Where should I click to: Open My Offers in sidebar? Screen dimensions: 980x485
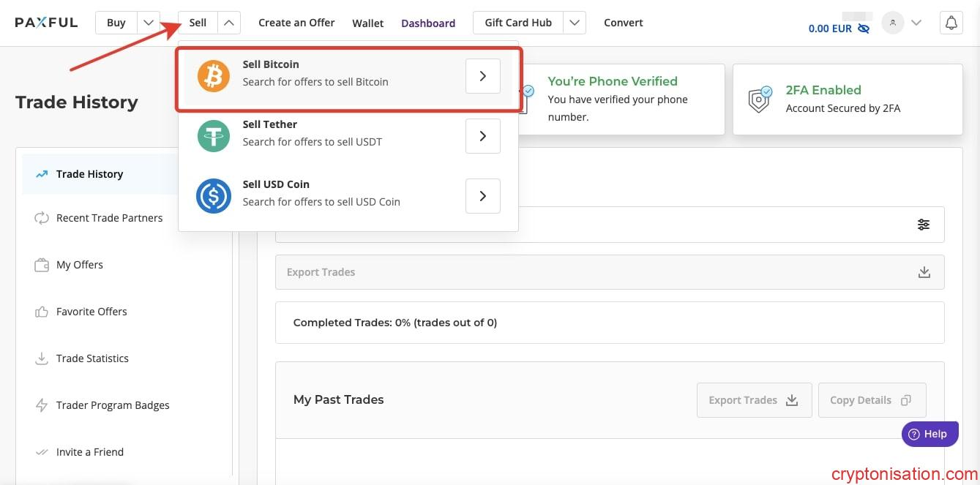click(79, 265)
